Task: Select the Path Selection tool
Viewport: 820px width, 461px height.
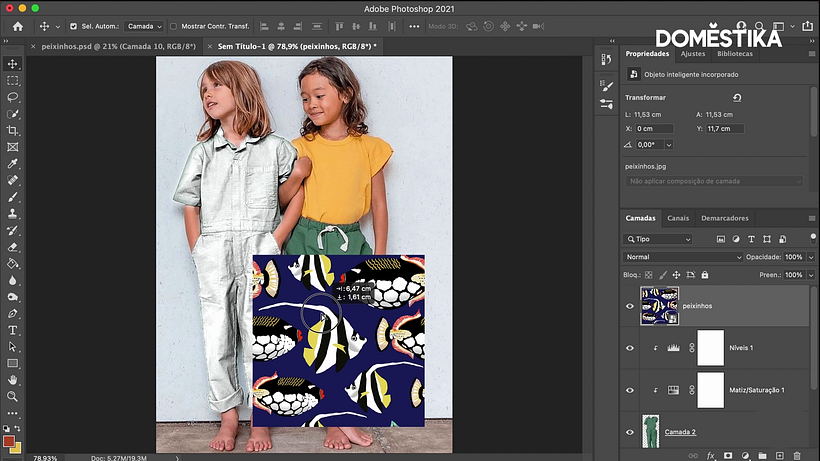Action: tap(13, 347)
